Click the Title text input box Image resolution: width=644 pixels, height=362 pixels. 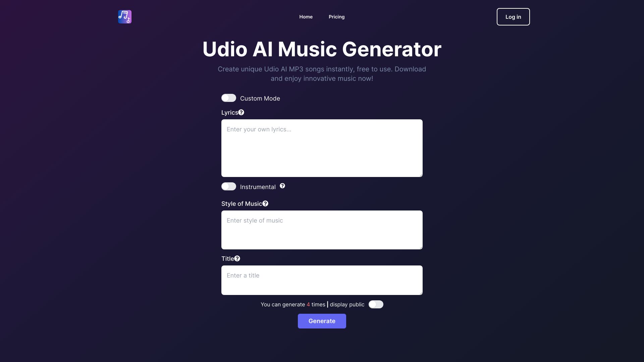tap(322, 280)
